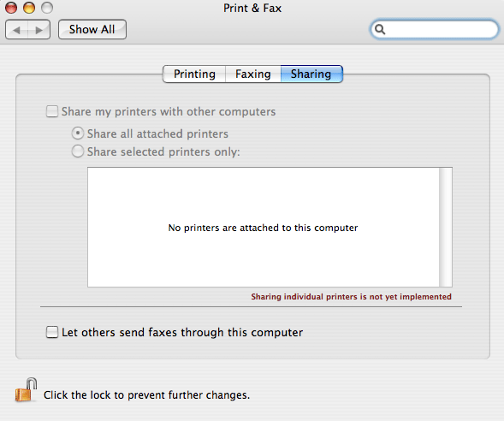504x421 pixels.
Task: Click the gray zoom window button
Action: pos(47,8)
